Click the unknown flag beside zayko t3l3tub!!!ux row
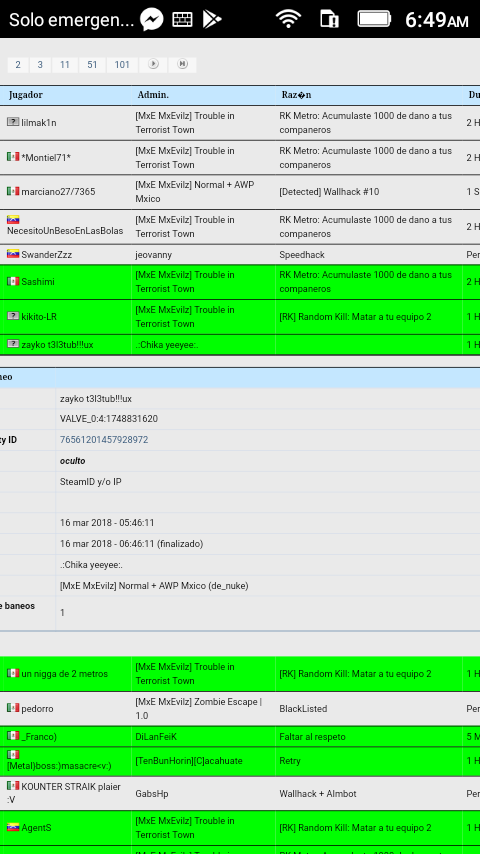480x854 pixels. click(13, 344)
